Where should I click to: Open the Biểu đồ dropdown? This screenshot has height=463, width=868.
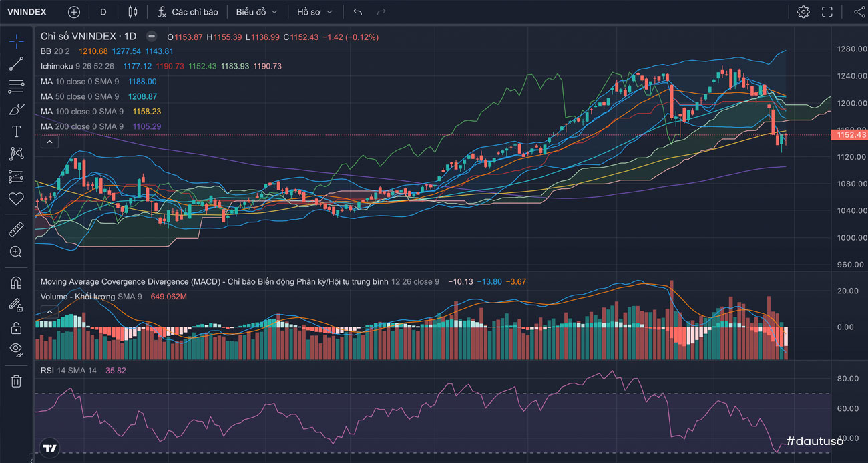(x=256, y=12)
